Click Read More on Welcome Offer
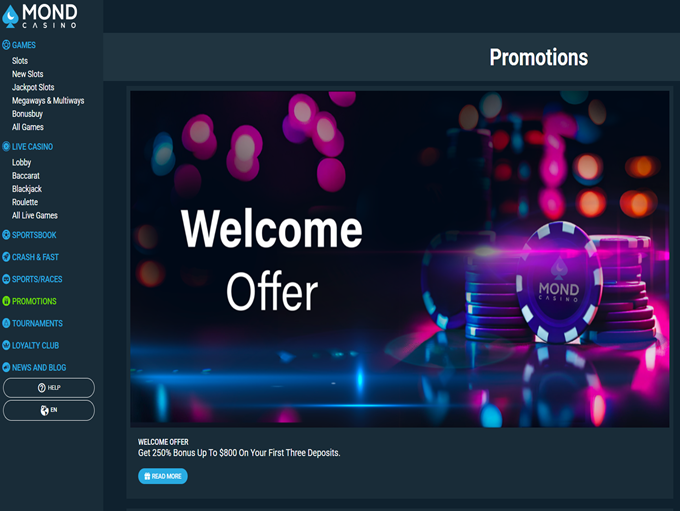This screenshot has height=511, width=680. pos(163,476)
